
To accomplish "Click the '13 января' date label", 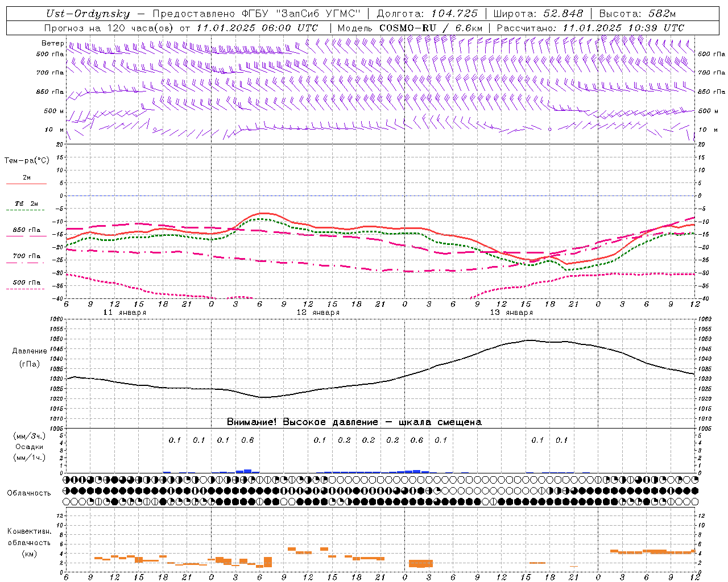I will pyautogui.click(x=511, y=313).
